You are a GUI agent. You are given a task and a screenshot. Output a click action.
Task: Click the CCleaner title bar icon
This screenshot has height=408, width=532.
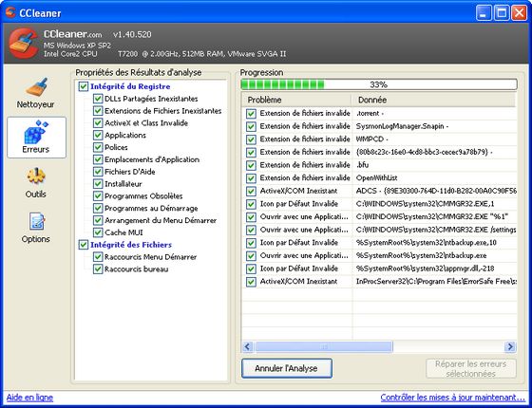(x=10, y=13)
